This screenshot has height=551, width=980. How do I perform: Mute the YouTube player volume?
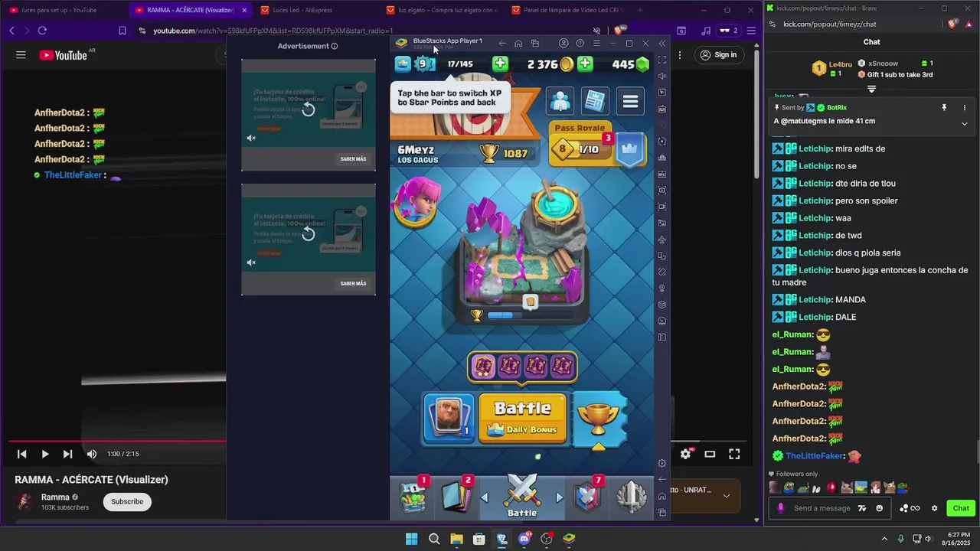92,454
